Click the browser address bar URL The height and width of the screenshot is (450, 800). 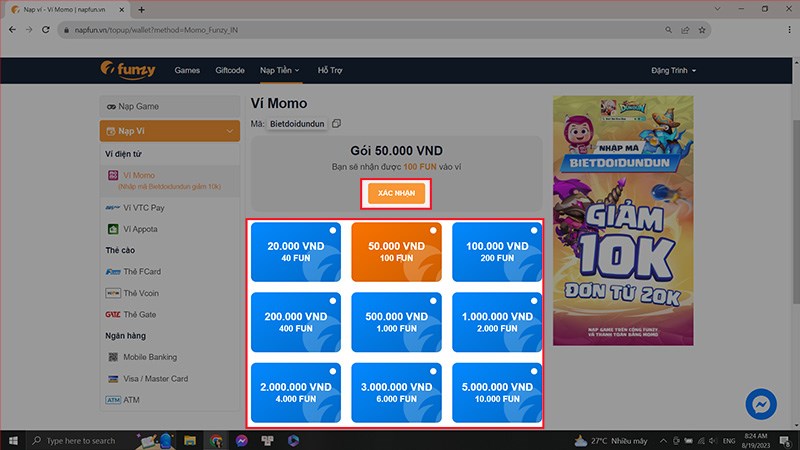click(x=156, y=30)
